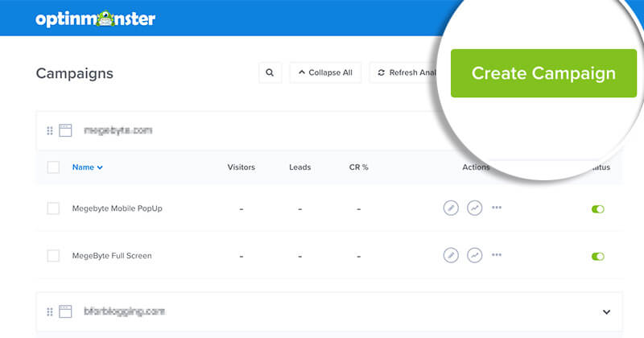Image resolution: width=644 pixels, height=338 pixels.
Task: Open the MegeByte Full Screen campaign name
Action: [x=112, y=255]
